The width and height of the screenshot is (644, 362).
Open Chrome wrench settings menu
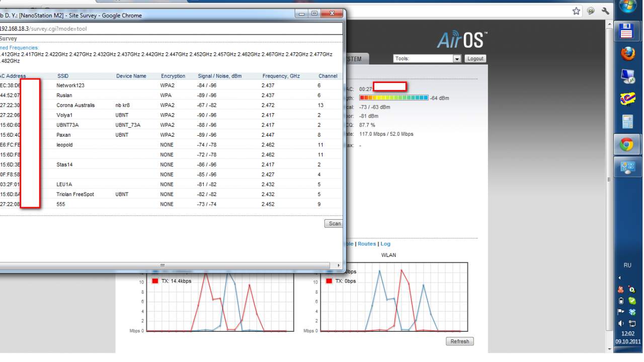coord(605,11)
